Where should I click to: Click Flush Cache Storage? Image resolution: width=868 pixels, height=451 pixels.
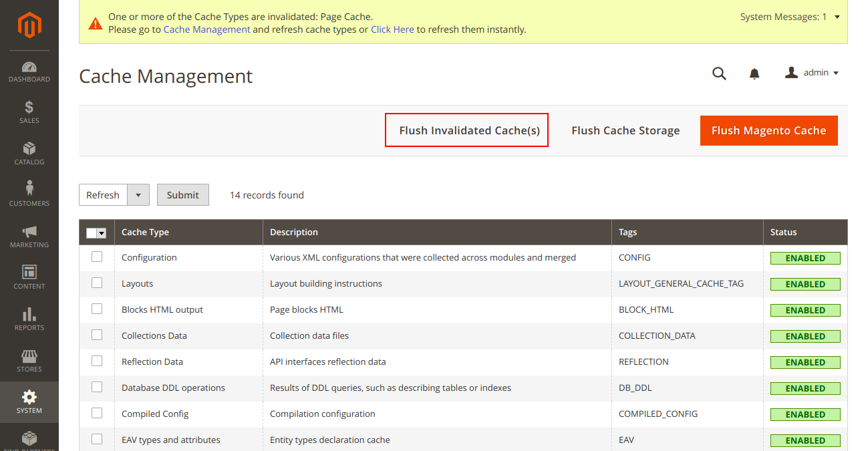click(625, 130)
